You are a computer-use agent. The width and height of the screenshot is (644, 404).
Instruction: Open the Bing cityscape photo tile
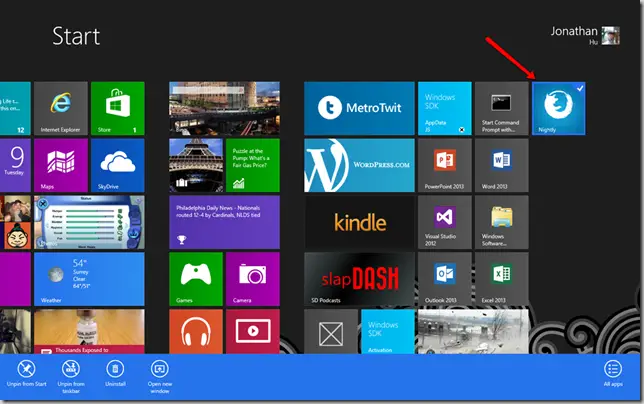click(x=224, y=108)
